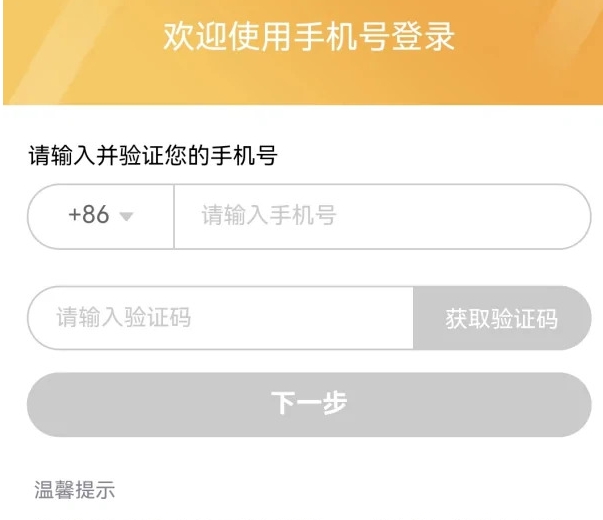Image resolution: width=603 pixels, height=520 pixels.
Task: Click the down arrow in the phone field
Action: pos(126,217)
